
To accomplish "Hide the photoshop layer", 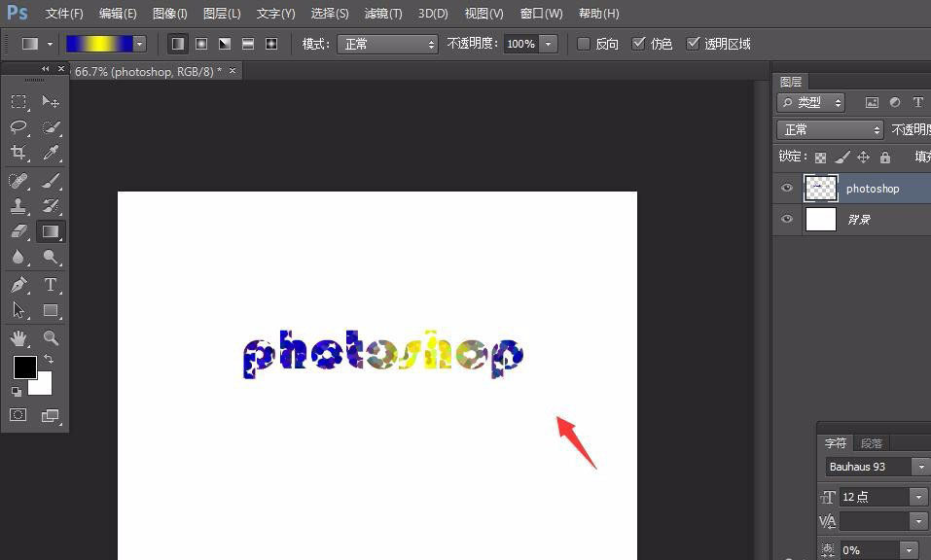I will (x=787, y=188).
